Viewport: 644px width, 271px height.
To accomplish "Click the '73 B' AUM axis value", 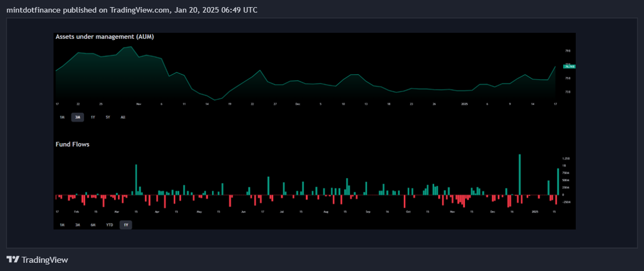I will (568, 92).
